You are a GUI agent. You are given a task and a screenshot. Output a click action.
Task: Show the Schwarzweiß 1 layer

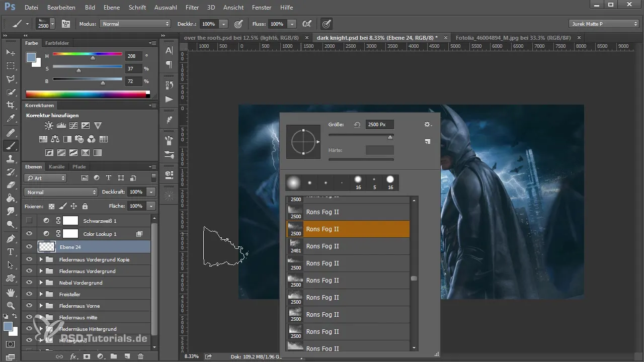29,220
